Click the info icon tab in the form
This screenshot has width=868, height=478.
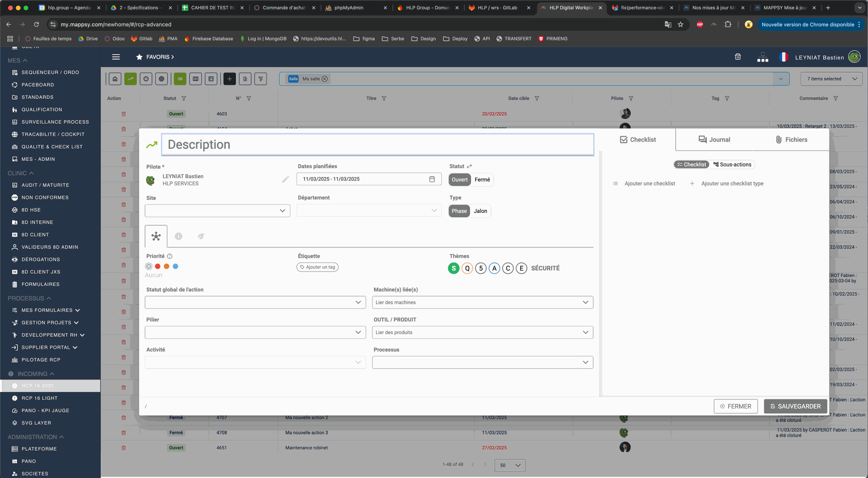pyautogui.click(x=179, y=236)
